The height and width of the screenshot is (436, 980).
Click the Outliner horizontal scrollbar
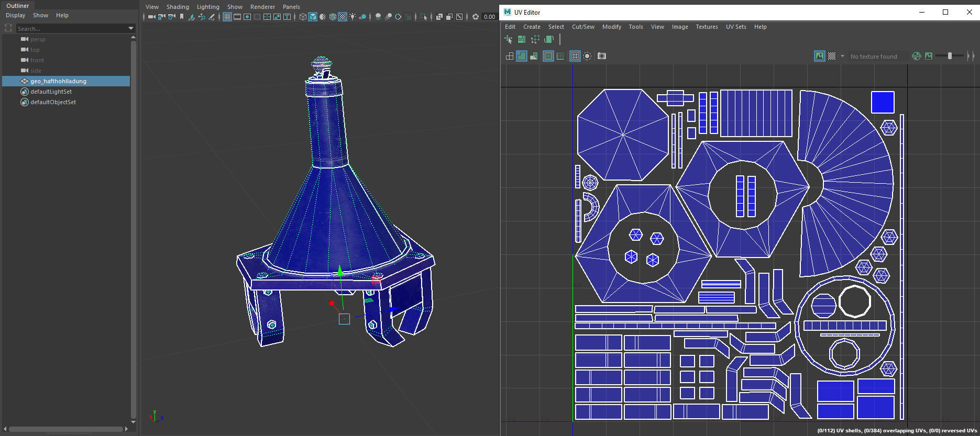pos(66,429)
